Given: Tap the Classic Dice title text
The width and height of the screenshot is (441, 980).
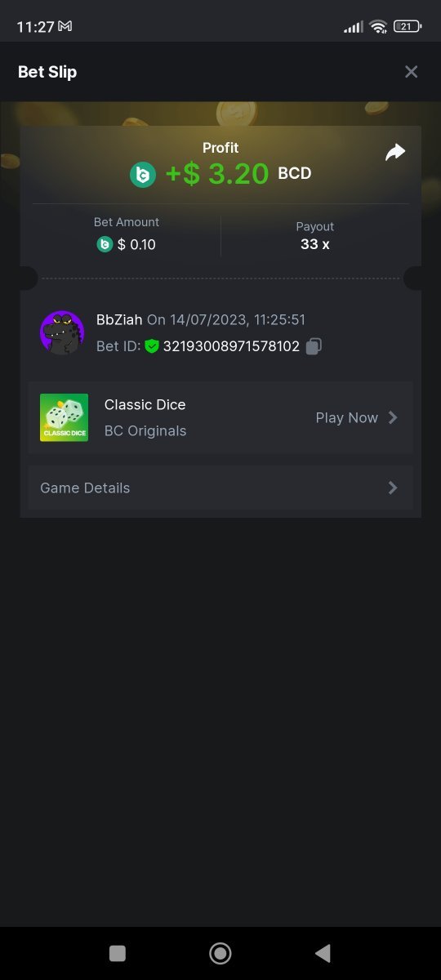Looking at the screenshot, I should point(145,404).
